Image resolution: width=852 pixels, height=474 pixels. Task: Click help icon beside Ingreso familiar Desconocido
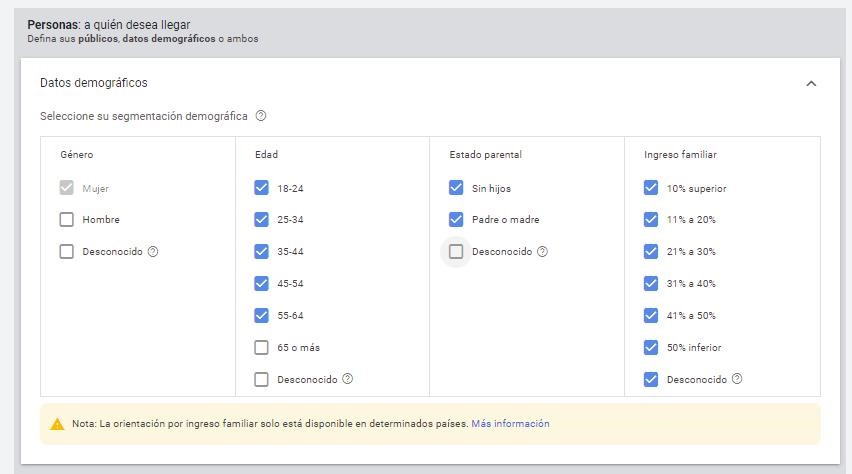(737, 379)
